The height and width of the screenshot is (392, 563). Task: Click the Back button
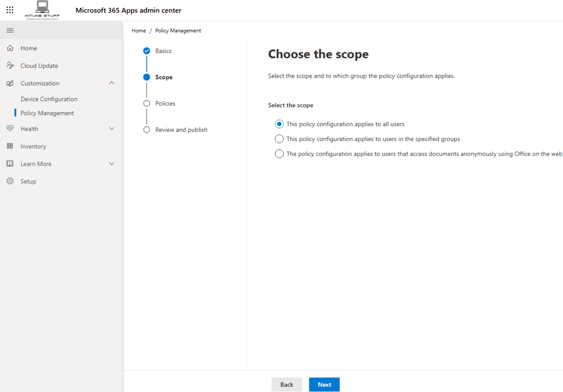tap(286, 384)
